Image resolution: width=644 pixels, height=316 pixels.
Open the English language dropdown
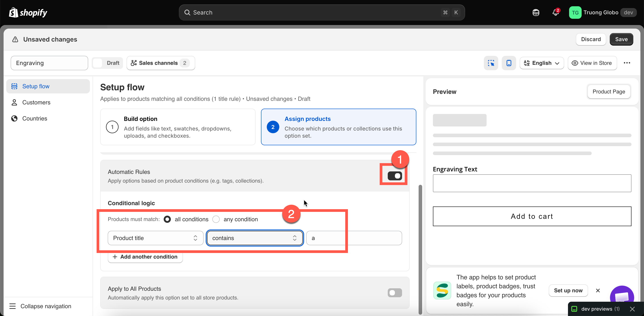(542, 63)
